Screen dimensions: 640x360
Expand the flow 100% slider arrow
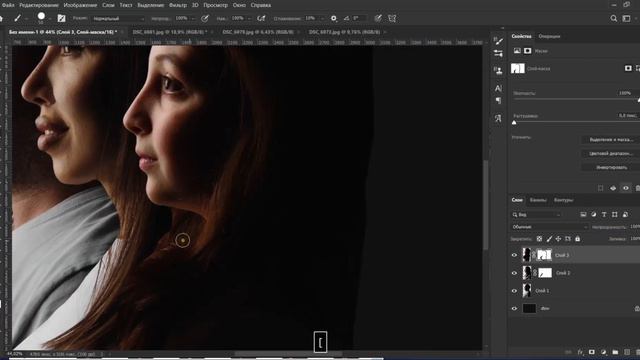249,18
